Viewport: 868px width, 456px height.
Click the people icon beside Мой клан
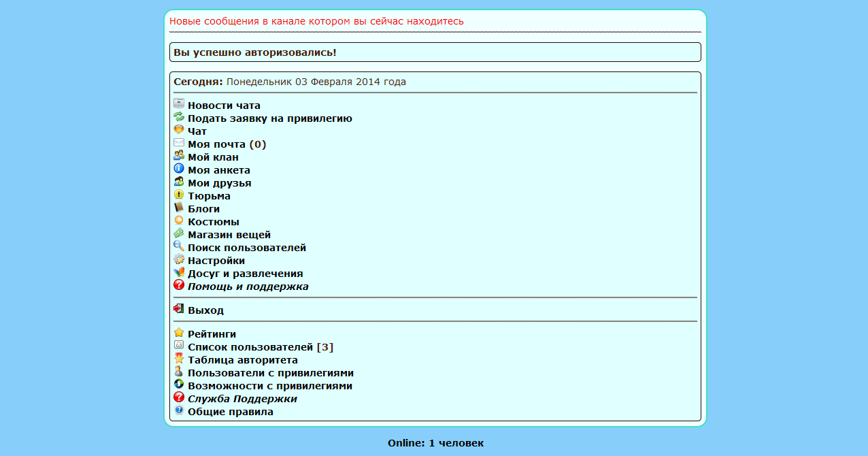click(179, 155)
